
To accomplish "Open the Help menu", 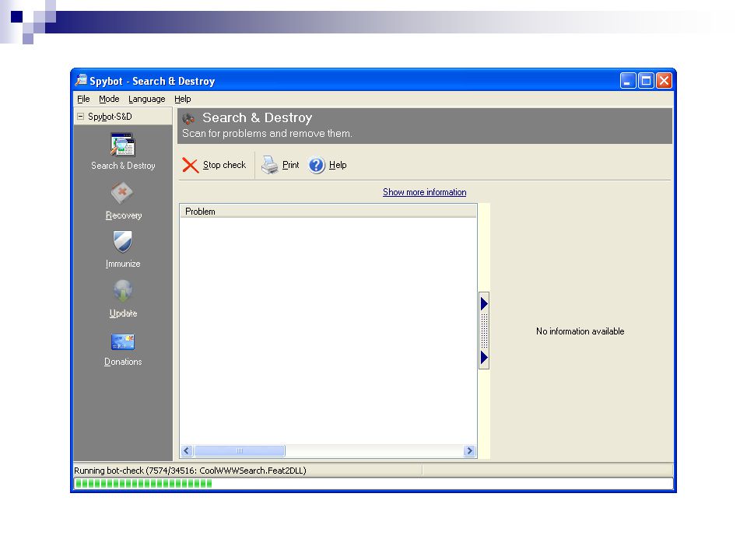I will tap(182, 99).
